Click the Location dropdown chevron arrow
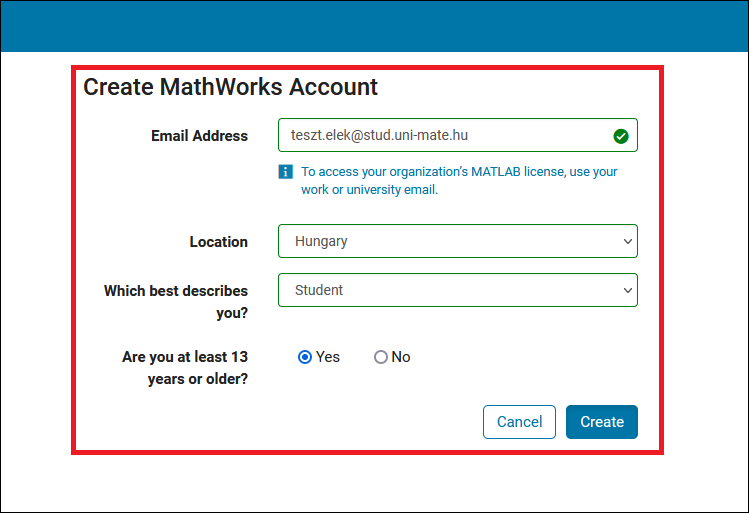The image size is (749, 513). (x=627, y=242)
